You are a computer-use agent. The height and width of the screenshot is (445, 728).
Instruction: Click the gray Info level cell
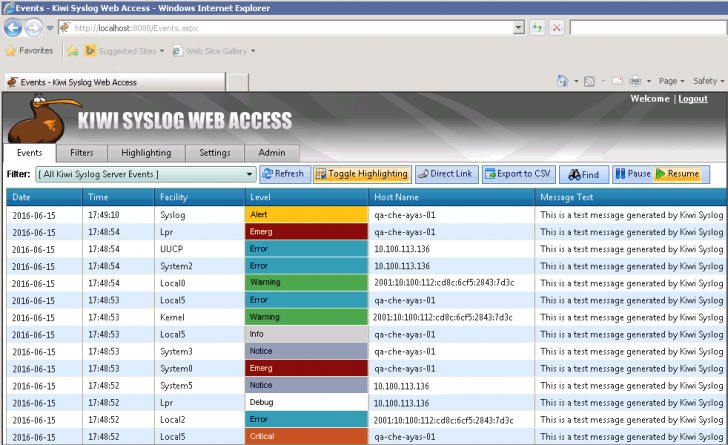pos(306,334)
